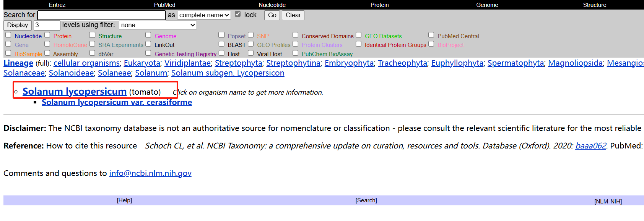Open the Spermatophyta lineage link
The height and width of the screenshot is (221, 644).
(x=516, y=63)
